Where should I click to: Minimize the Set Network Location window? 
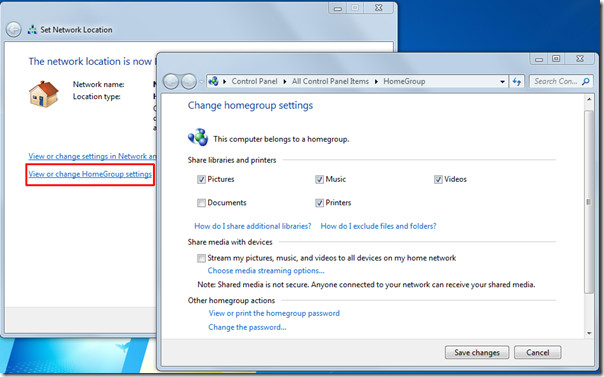pyautogui.click(x=338, y=8)
